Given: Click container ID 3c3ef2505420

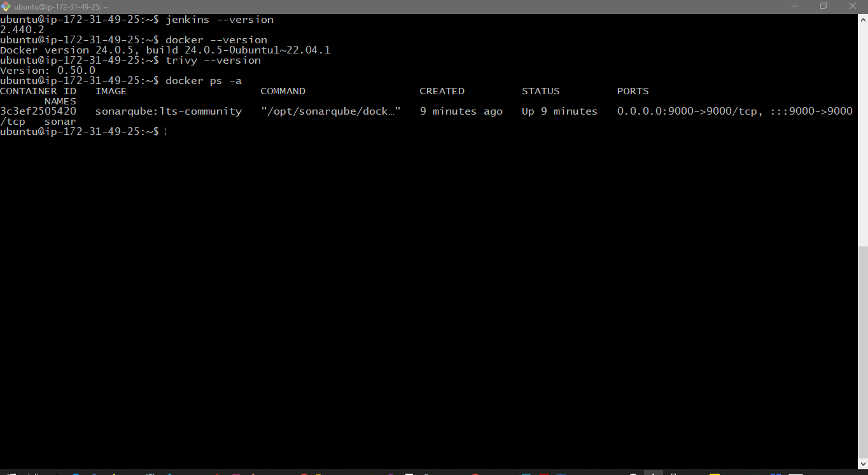Looking at the screenshot, I should tap(38, 111).
